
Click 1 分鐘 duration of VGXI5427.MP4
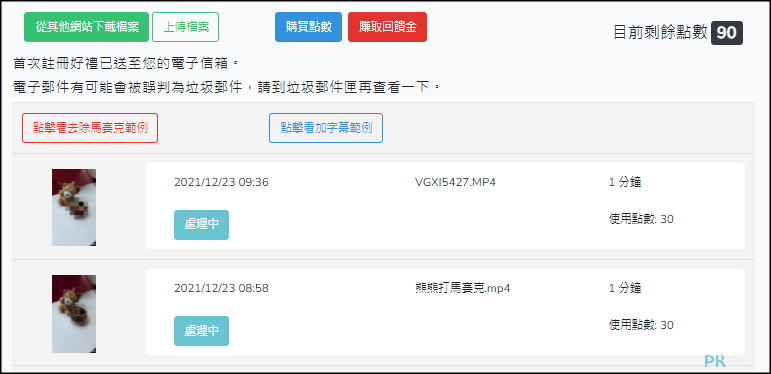[625, 182]
